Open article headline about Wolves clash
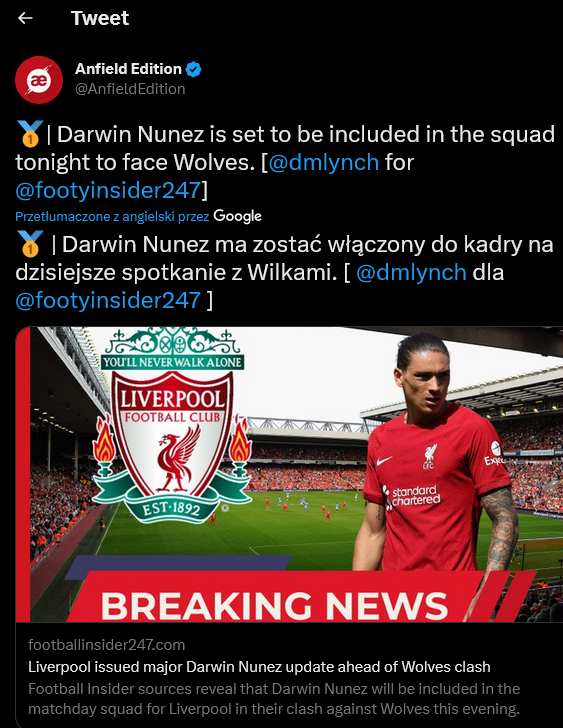This screenshot has height=728, width=563. click(259, 667)
